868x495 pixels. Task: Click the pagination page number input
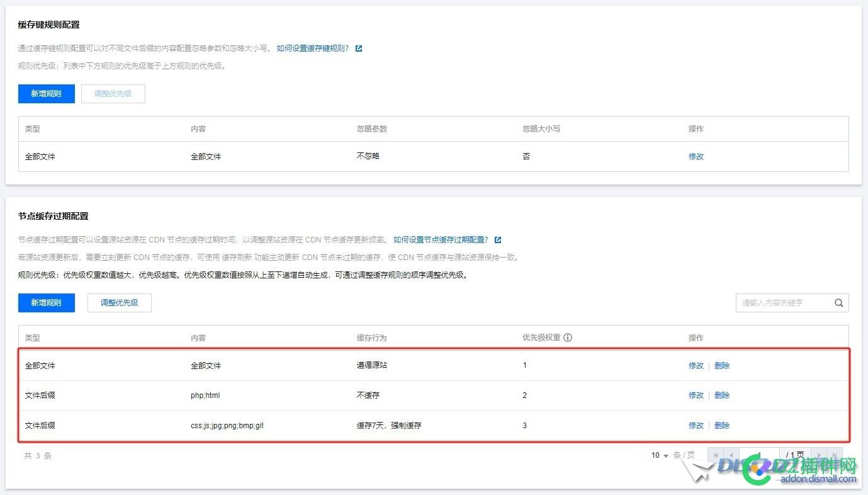[760, 455]
